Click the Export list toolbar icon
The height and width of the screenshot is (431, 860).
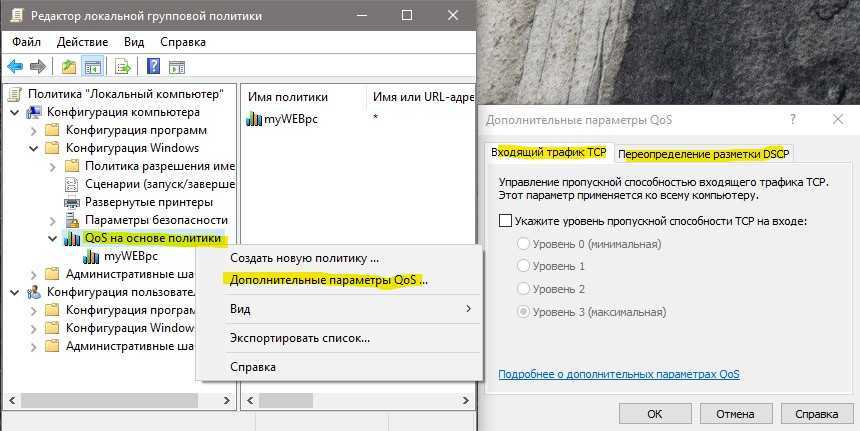(x=122, y=67)
